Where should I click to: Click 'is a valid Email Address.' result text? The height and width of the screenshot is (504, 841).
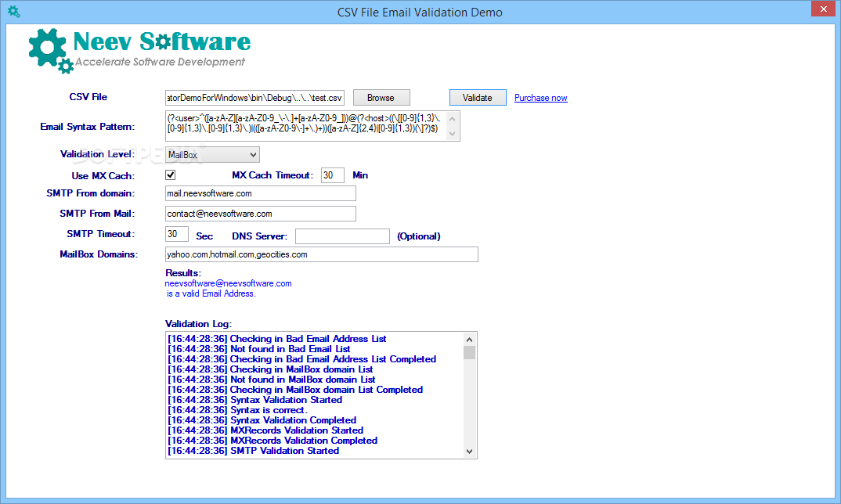coord(211,293)
